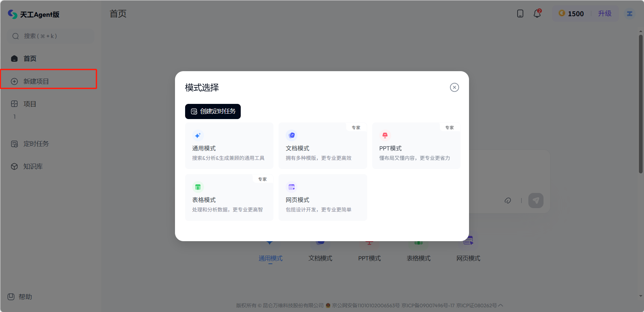Click 新建项目 in the sidebar
Screen dimensions: 644x312
36,81
